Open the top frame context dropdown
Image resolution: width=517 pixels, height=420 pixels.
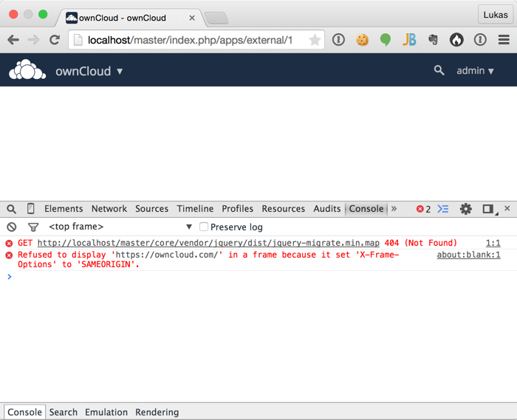[x=120, y=227]
